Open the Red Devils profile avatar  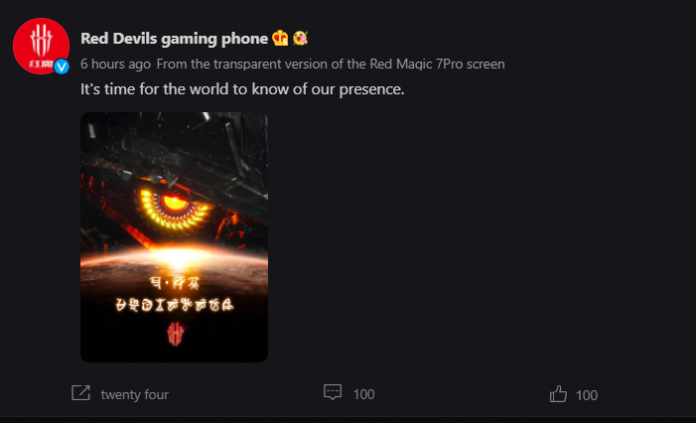pos(41,46)
